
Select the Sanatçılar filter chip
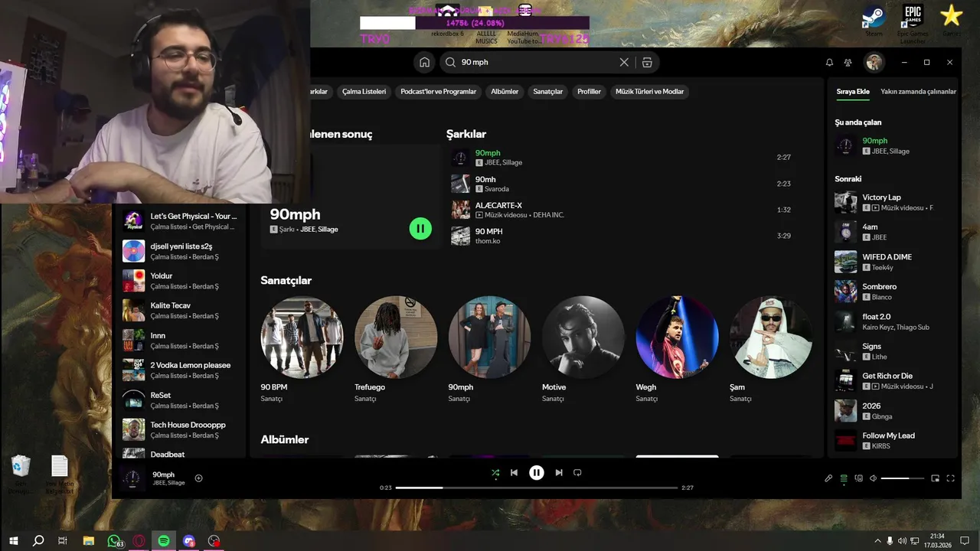pyautogui.click(x=547, y=92)
